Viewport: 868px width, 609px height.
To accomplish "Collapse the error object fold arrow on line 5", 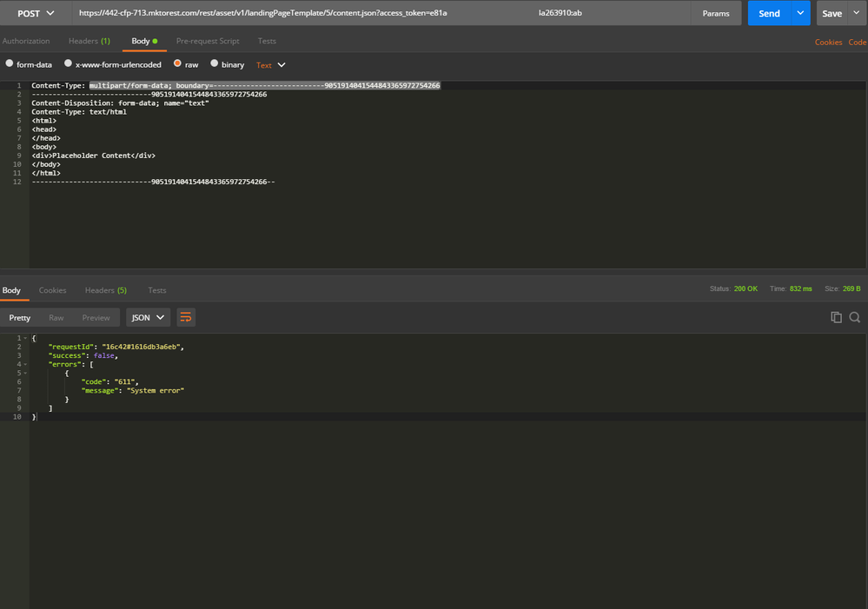I will [x=25, y=374].
